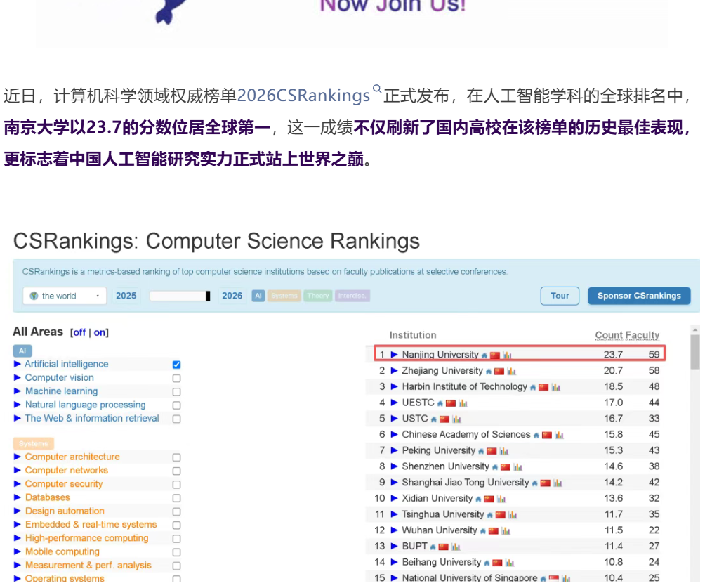Turn all areas on link
Viewport: 712px width, 588px height.
pyautogui.click(x=100, y=332)
